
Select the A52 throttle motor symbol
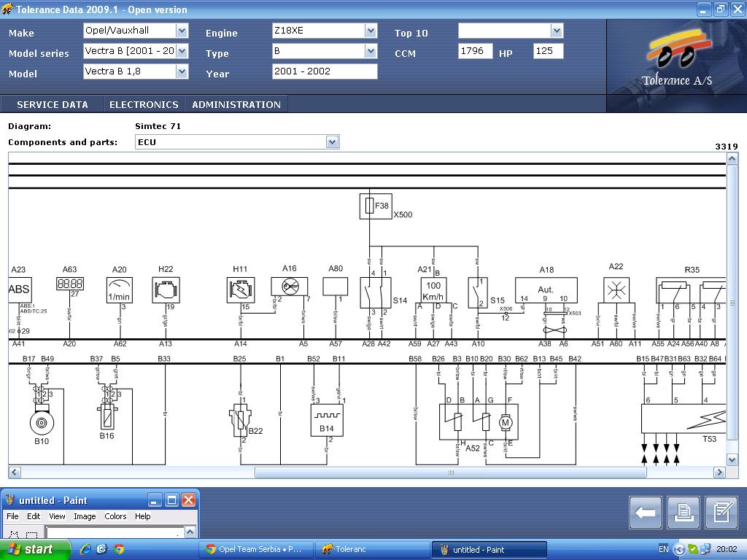[479, 422]
